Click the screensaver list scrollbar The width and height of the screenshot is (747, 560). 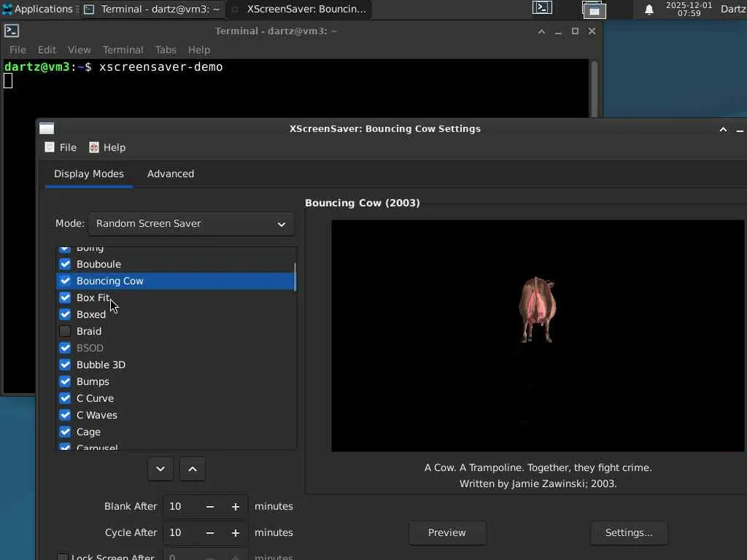coord(295,278)
